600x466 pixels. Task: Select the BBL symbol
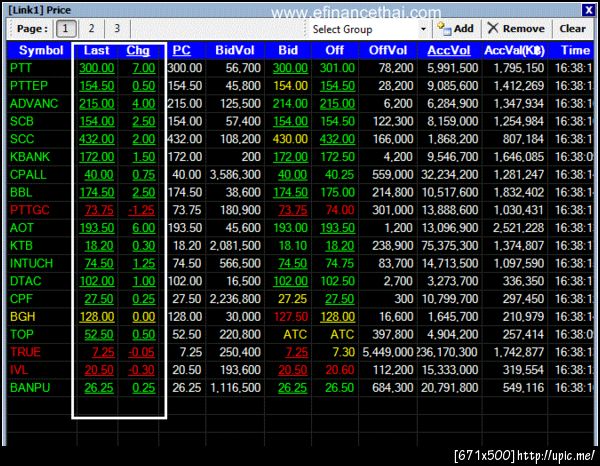pyautogui.click(x=21, y=192)
